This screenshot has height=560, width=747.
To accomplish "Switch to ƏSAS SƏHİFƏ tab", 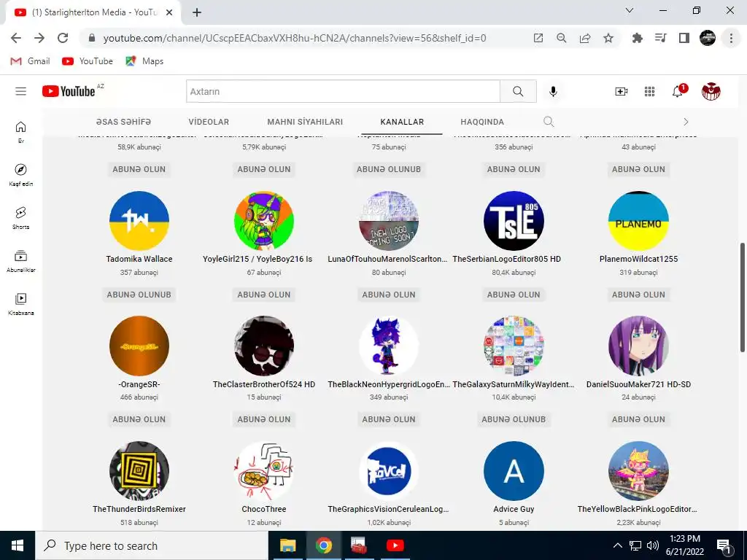I will [x=123, y=122].
